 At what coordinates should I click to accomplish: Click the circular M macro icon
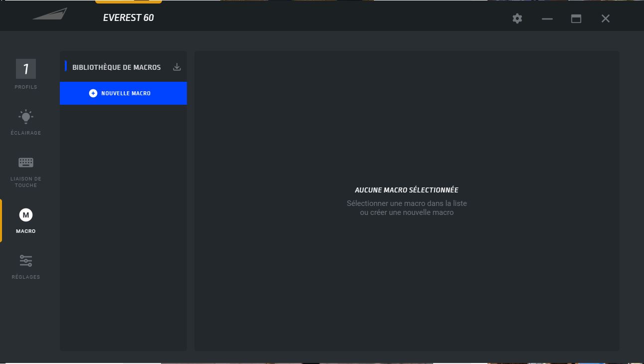(26, 215)
